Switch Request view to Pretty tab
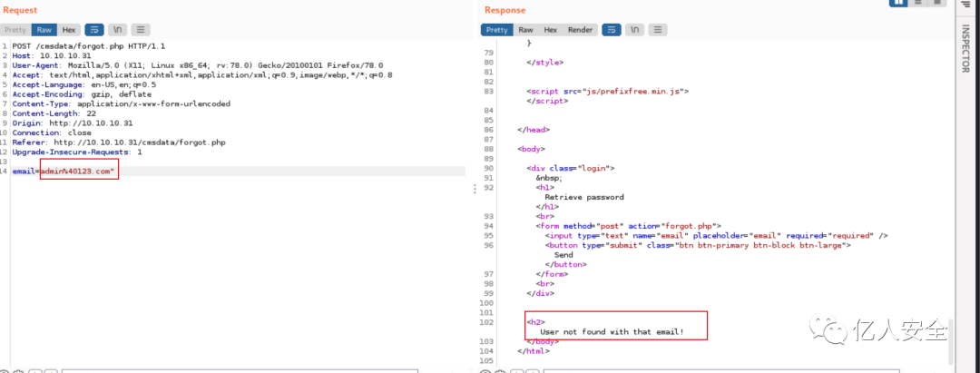Viewport: 980px width, 373px height. coord(15,30)
